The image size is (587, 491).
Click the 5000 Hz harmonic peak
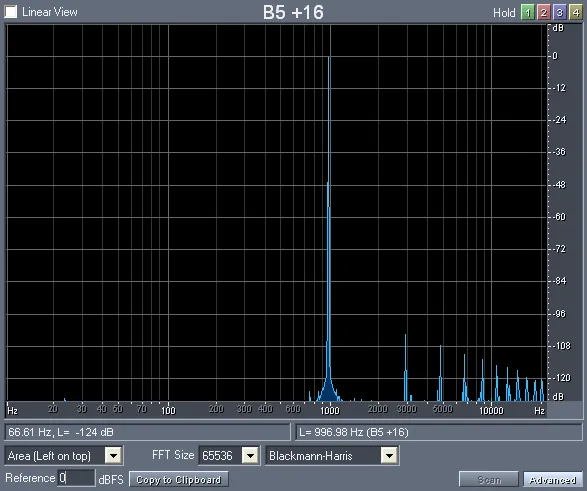pos(441,373)
